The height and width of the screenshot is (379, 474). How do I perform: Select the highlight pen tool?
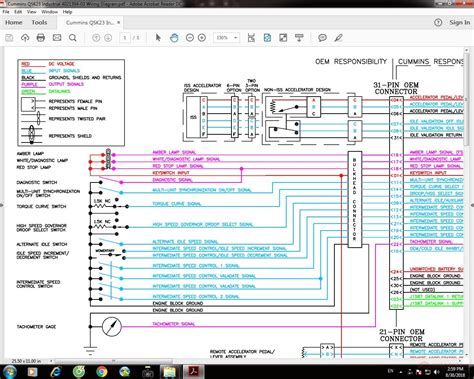[x=338, y=38]
